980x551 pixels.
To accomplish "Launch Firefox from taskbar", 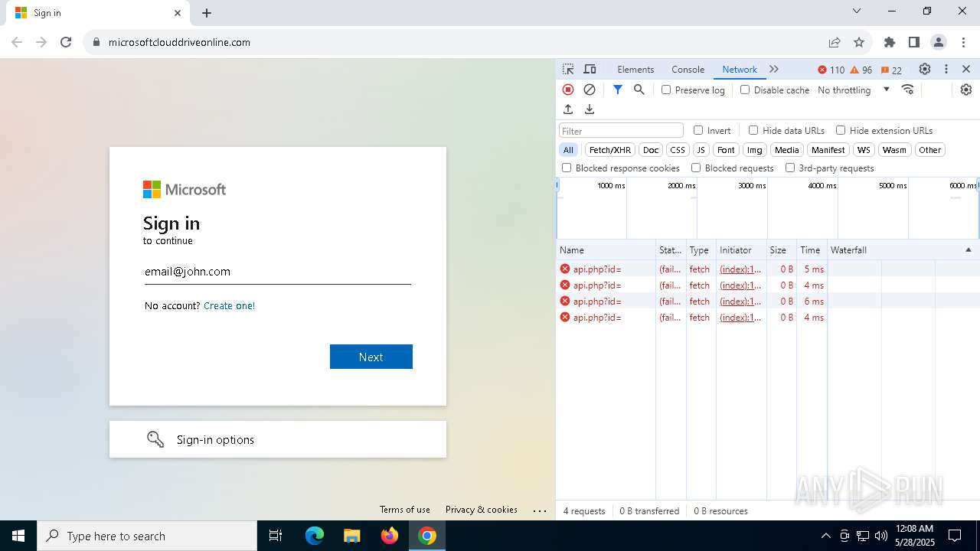I will [390, 536].
